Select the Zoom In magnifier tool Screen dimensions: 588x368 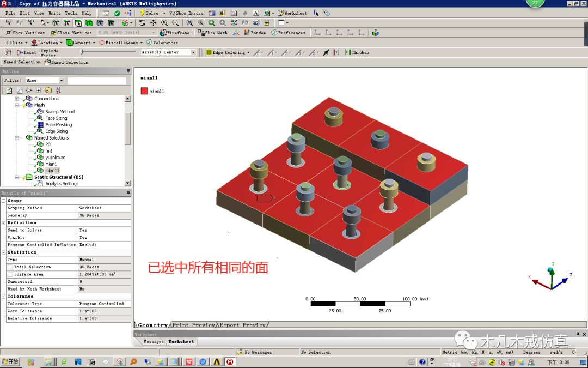(175, 23)
